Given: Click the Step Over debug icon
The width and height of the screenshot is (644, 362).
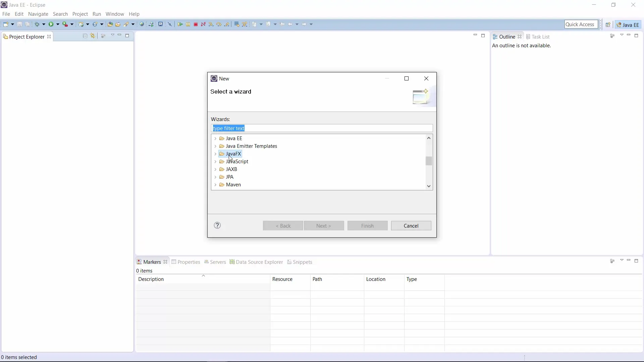Looking at the screenshot, I should click(x=219, y=24).
